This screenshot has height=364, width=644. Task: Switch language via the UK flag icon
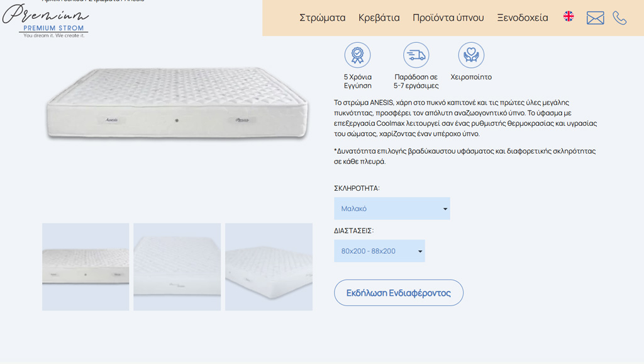point(569,16)
